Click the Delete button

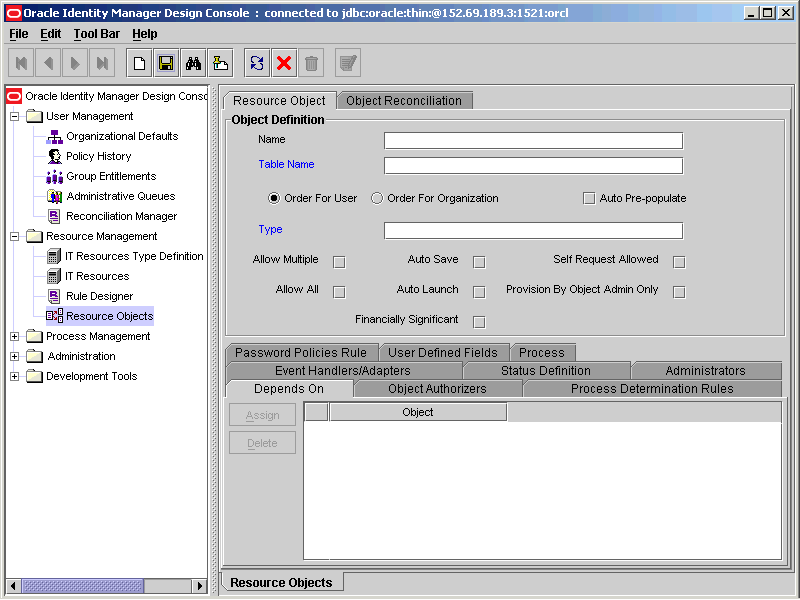pyautogui.click(x=263, y=443)
